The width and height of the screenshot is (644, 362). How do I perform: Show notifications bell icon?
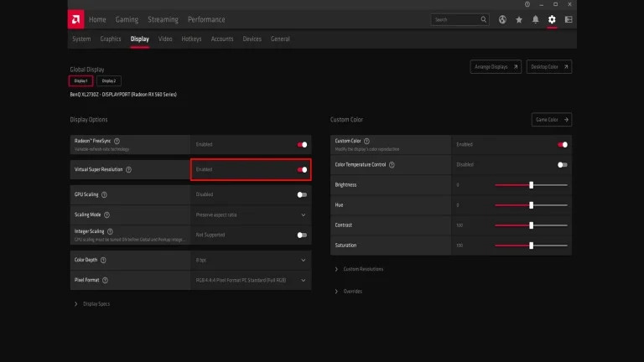[x=536, y=19]
